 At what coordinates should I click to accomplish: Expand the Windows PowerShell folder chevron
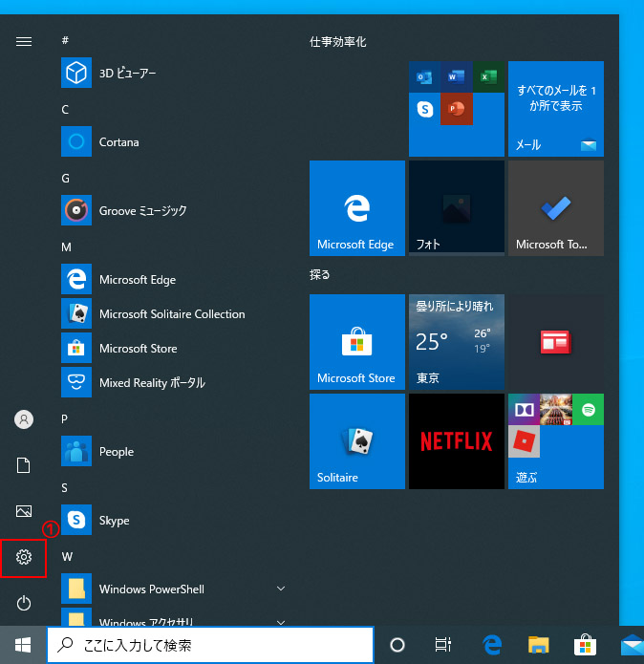pos(280,589)
